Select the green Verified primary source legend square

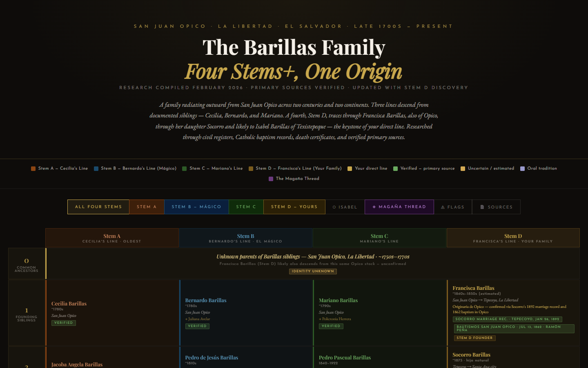pyautogui.click(x=395, y=168)
